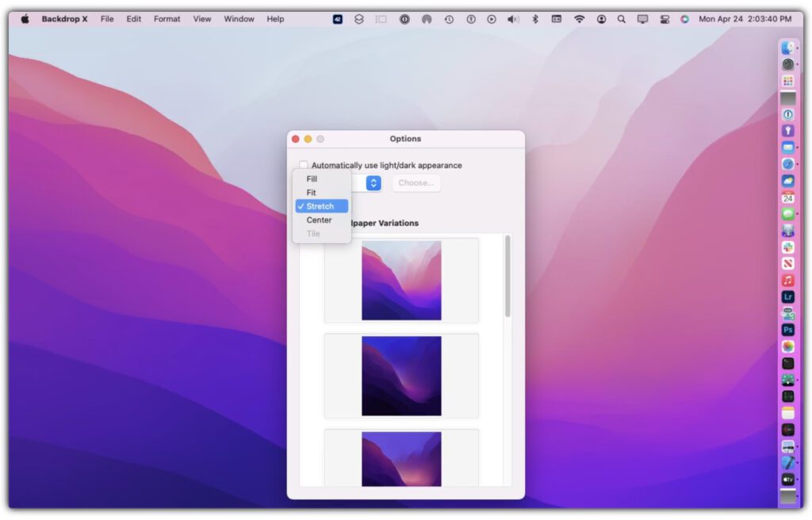Choose Fill from scaling popup
This screenshot has height=520, width=812.
coord(312,179)
